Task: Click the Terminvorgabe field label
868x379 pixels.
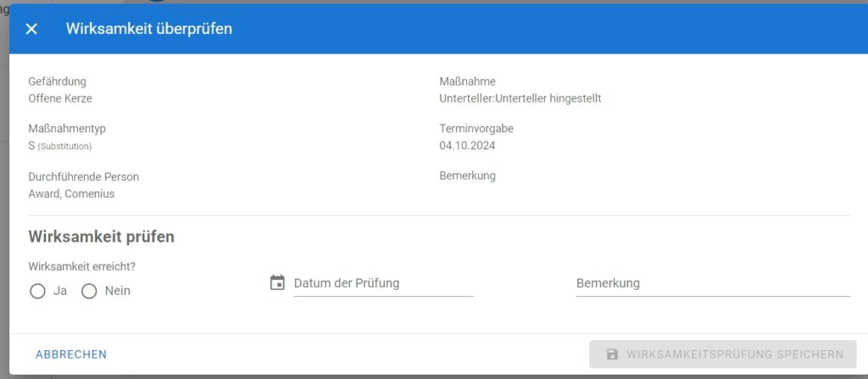Action: (476, 129)
